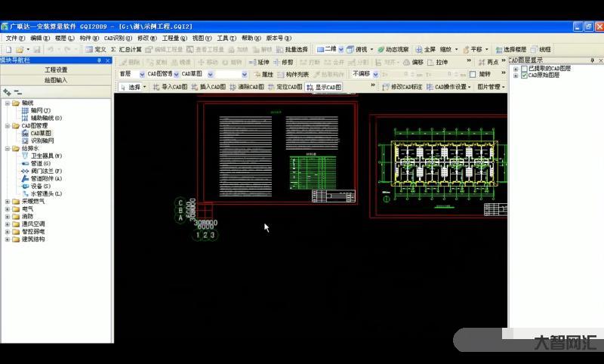Image resolution: width=604 pixels, height=364 pixels.
Task: Click 选择楼层 select floor tool
Action: pyautogui.click(x=511, y=49)
